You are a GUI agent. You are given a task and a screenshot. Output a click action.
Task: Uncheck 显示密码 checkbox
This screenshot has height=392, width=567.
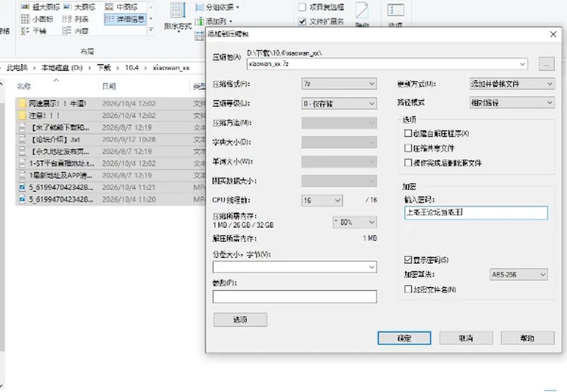pos(408,259)
